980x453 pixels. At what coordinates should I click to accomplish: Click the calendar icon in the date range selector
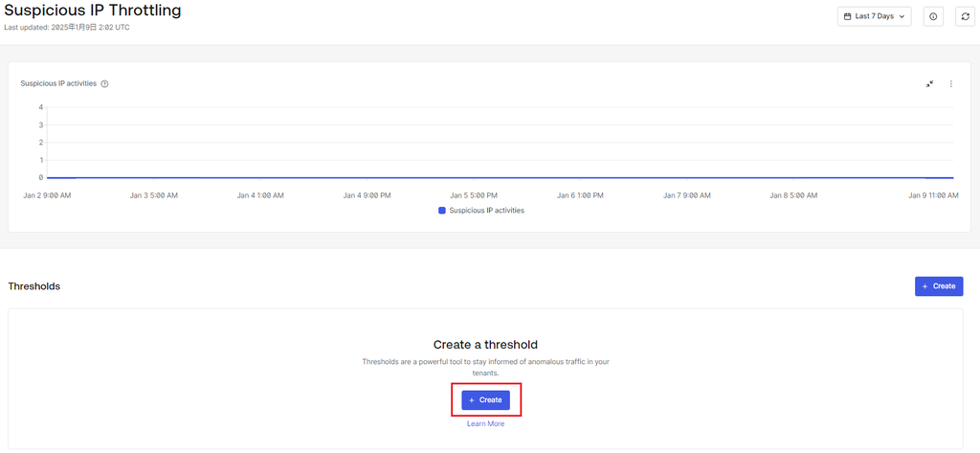(848, 16)
